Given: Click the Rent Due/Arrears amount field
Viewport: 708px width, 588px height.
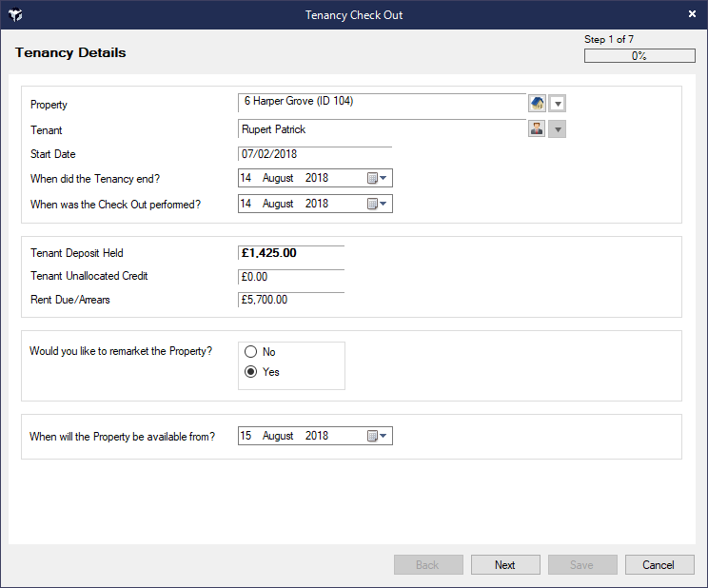Looking at the screenshot, I should [x=290, y=300].
